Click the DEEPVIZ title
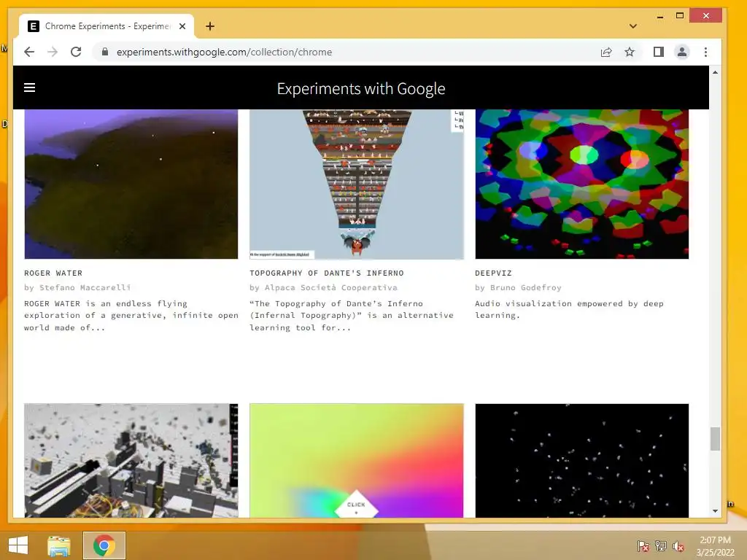747x560 pixels. (493, 273)
